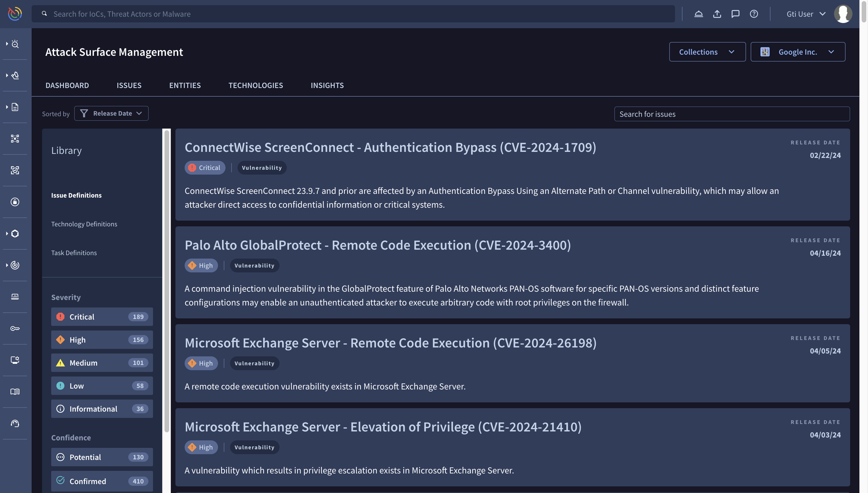This screenshot has width=868, height=493.
Task: Switch to the DASHBOARD tab
Action: click(67, 85)
